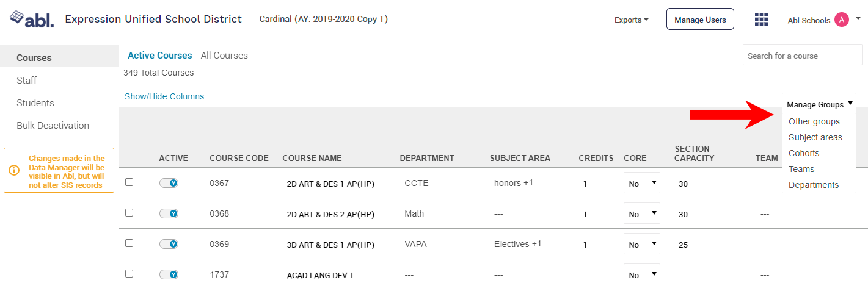Viewport: 868px width, 283px height.
Task: Disable active switch for course 0369
Action: [169, 244]
